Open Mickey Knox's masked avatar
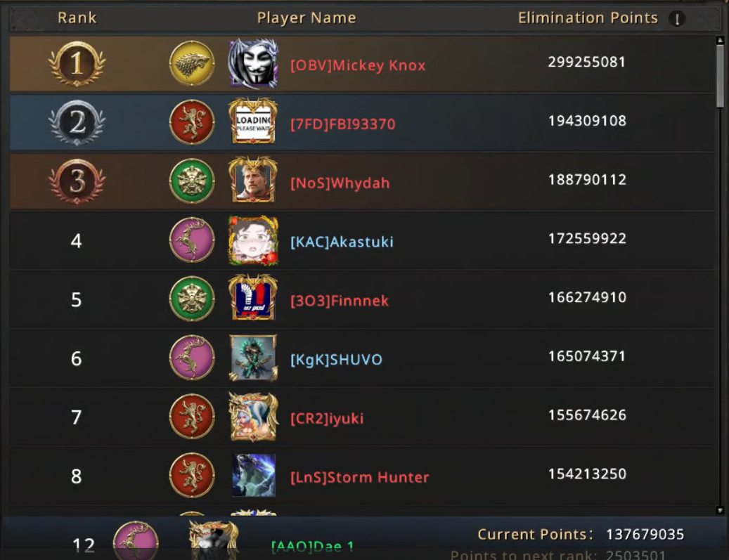Viewport: 729px width, 560px height. tap(253, 63)
